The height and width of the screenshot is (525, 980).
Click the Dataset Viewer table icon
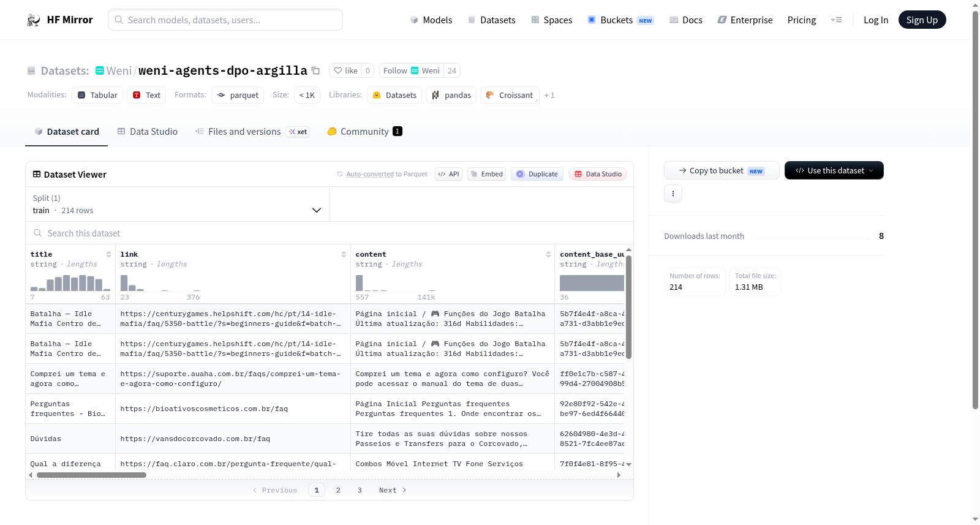37,174
